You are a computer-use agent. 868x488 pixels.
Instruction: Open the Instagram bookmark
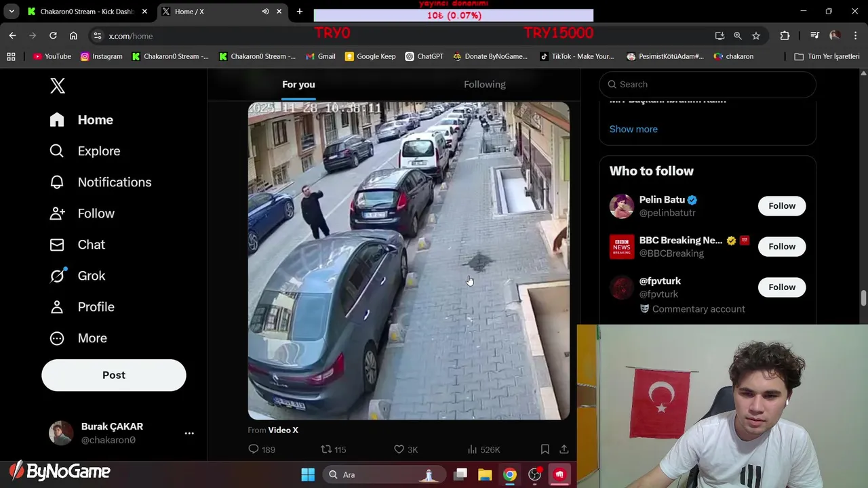tap(102, 56)
